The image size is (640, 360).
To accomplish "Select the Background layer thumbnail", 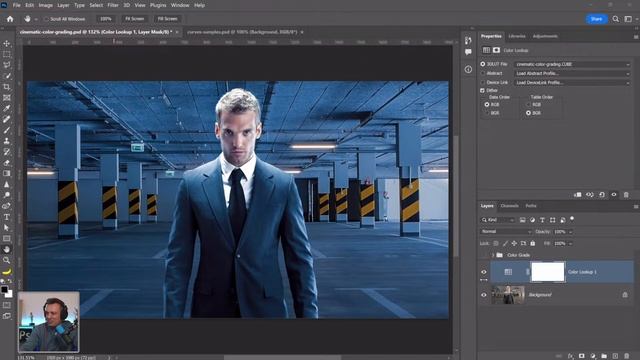I will tap(508, 295).
